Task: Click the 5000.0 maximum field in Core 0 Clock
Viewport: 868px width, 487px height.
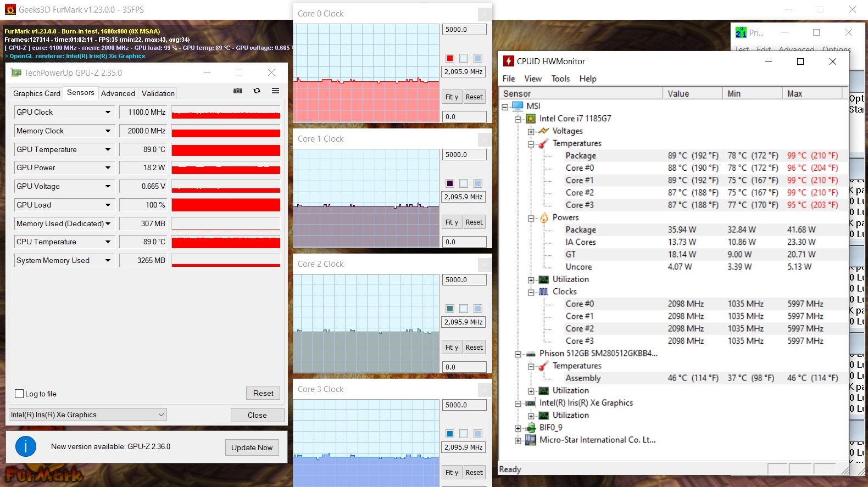Action: coord(464,30)
